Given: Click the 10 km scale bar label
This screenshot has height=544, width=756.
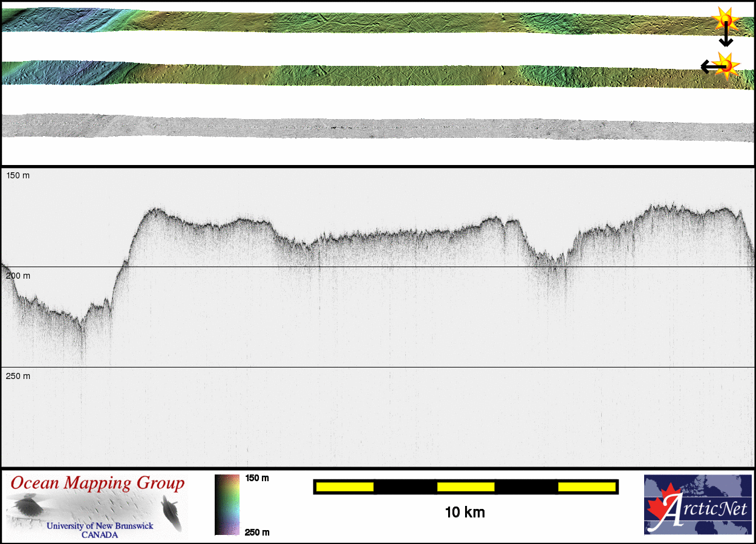Looking at the screenshot, I should (464, 513).
